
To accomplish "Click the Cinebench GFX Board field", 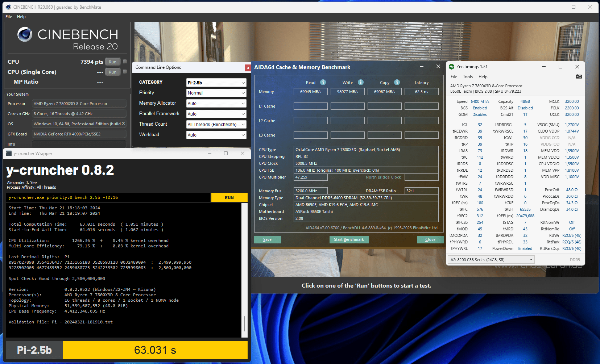I will 79,134.
